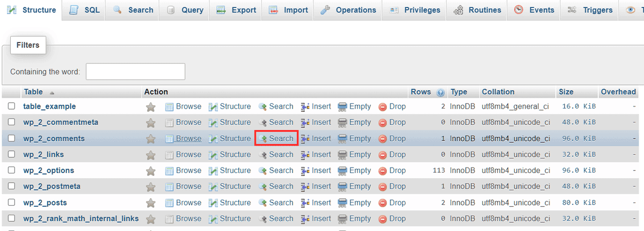Click the Drop icon for wp_2_postmeta
This screenshot has height=231, width=644.
(383, 187)
